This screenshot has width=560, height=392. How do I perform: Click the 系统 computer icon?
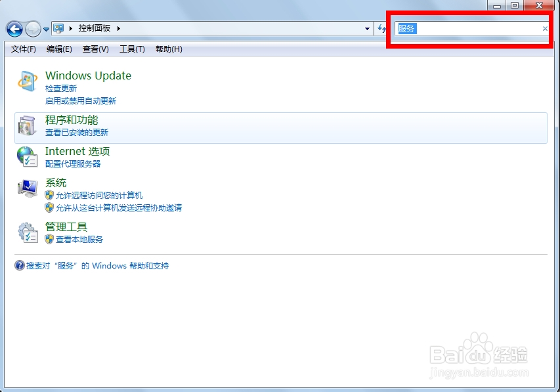tap(28, 188)
